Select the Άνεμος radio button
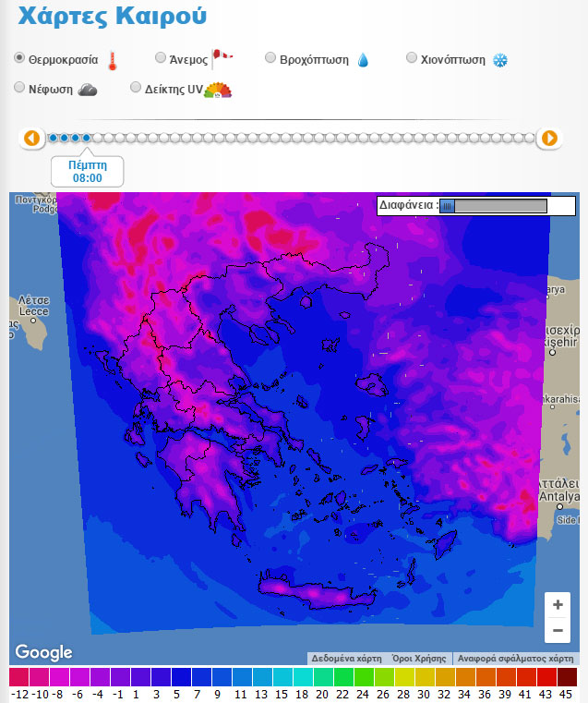Viewport: 588px width, 703px height. click(161, 58)
